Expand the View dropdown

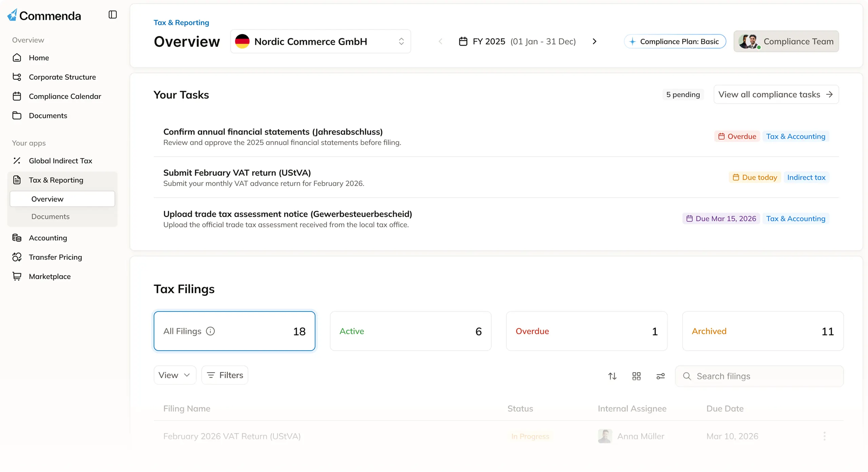click(x=175, y=375)
